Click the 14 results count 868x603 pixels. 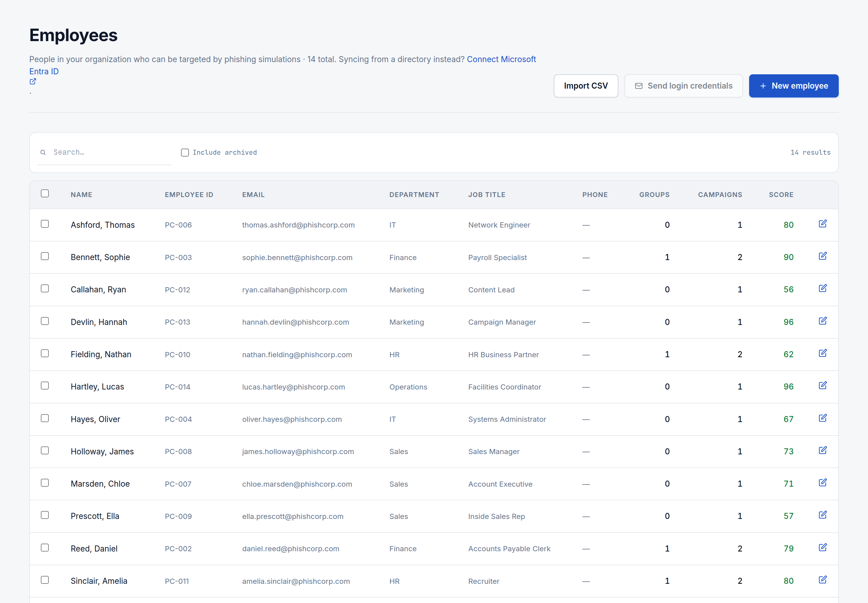810,152
